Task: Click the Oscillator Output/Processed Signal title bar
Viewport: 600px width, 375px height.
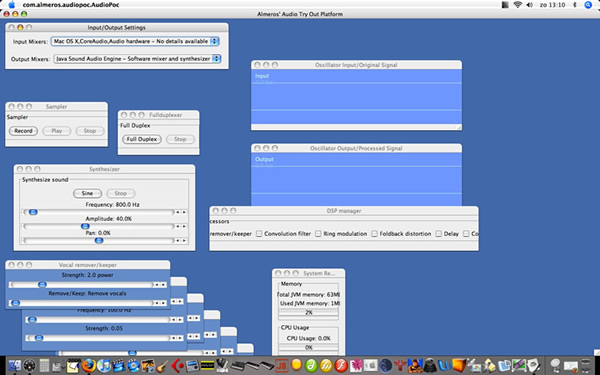Action: click(356, 148)
